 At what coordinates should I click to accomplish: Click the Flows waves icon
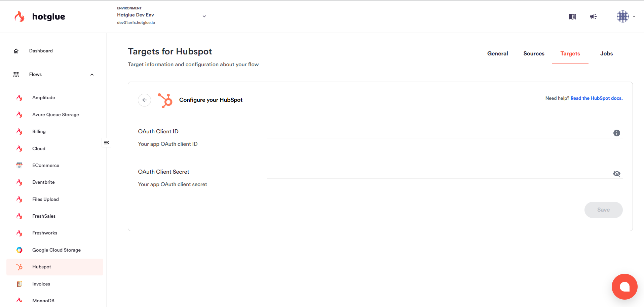click(x=16, y=75)
